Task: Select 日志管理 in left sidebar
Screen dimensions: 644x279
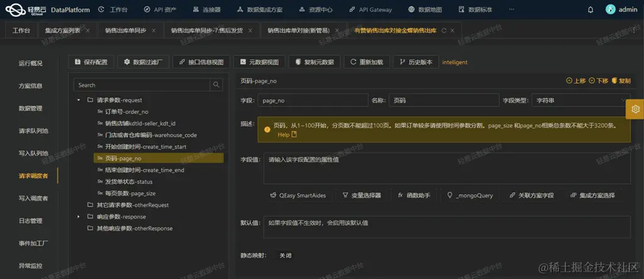Action: 30,221
